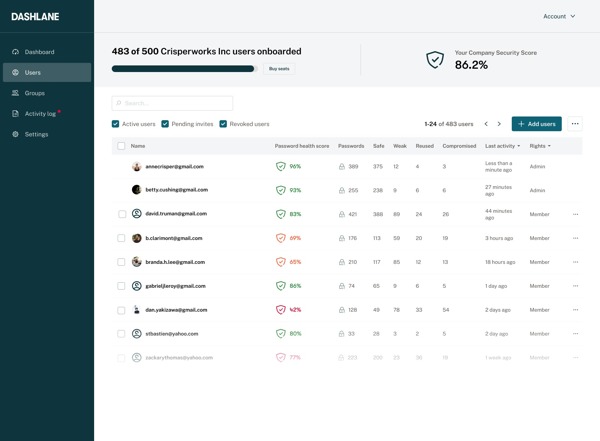Click the Buy seats button
The image size is (600, 441).
click(279, 69)
